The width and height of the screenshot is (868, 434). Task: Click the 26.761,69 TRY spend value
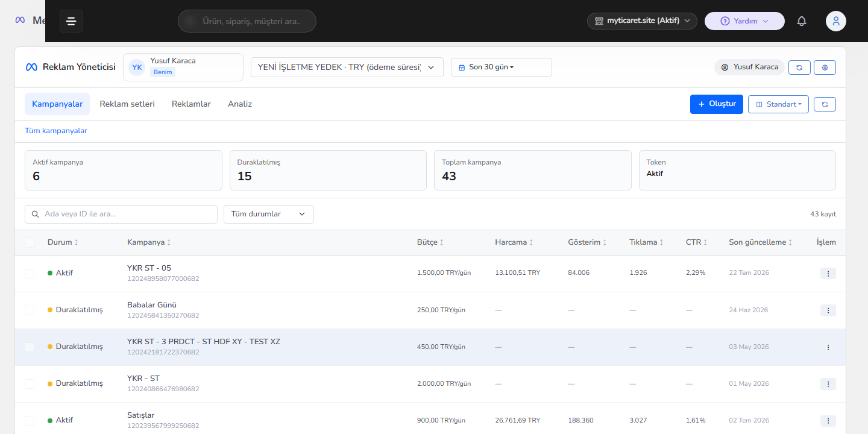point(518,420)
